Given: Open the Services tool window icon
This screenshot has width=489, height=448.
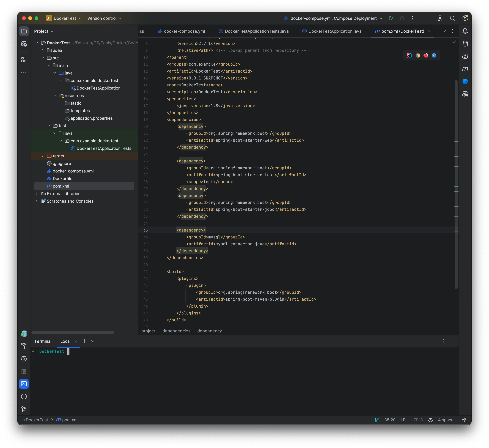Looking at the screenshot, I should 24,359.
